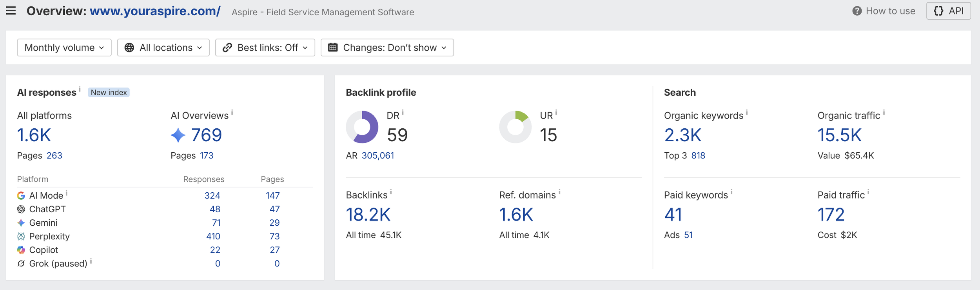
Task: Click the UR info icon
Action: pyautogui.click(x=556, y=112)
